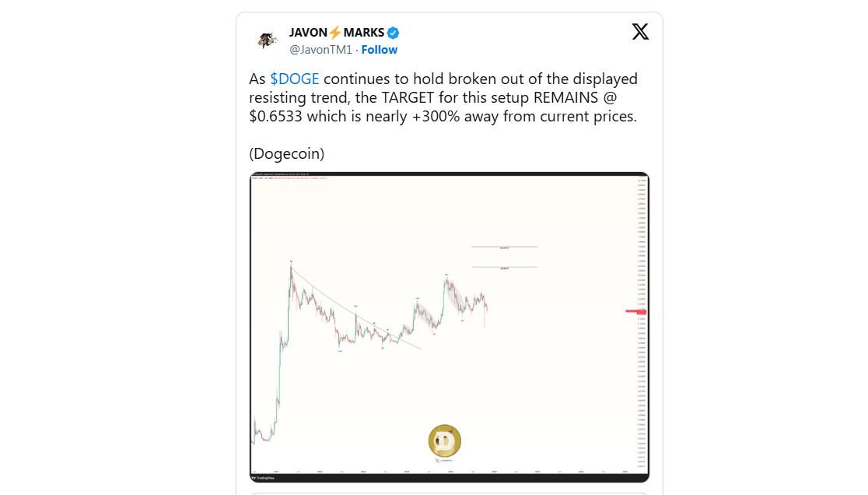Click the X logo on the tweet
Image resolution: width=868 pixels, height=495 pixels.
[x=640, y=32]
